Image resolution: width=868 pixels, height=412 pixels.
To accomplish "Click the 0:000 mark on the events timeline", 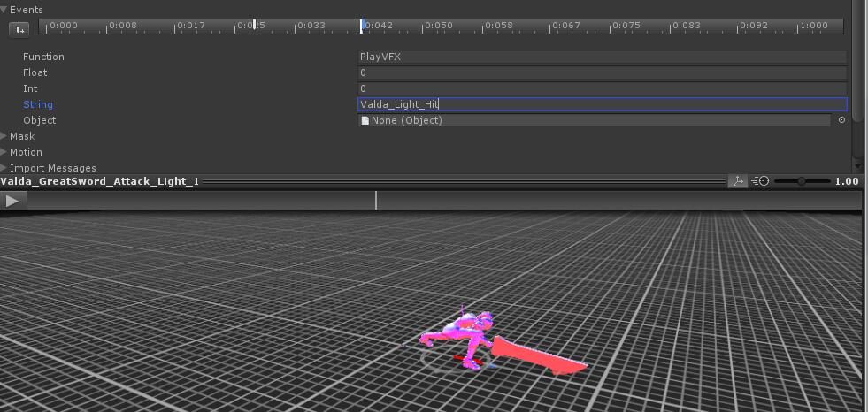I will click(64, 26).
